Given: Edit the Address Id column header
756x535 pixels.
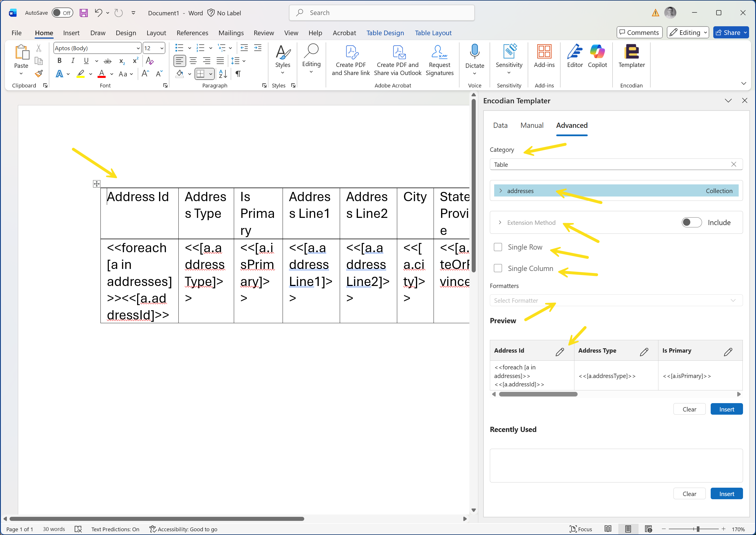Looking at the screenshot, I should click(x=560, y=352).
